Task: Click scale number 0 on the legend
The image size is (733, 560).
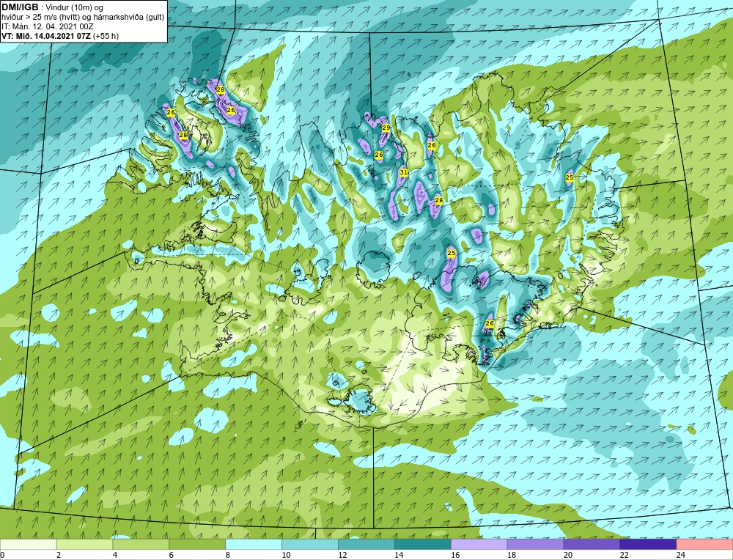Action: [x=2, y=555]
